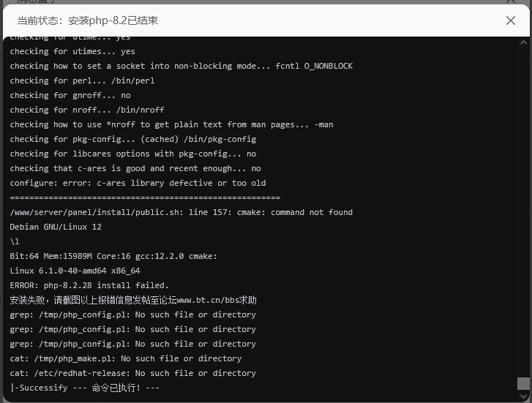
Task: Click the 'fcntl O_NONBLOCK' socket mode line
Action: pyautogui.click(x=181, y=66)
